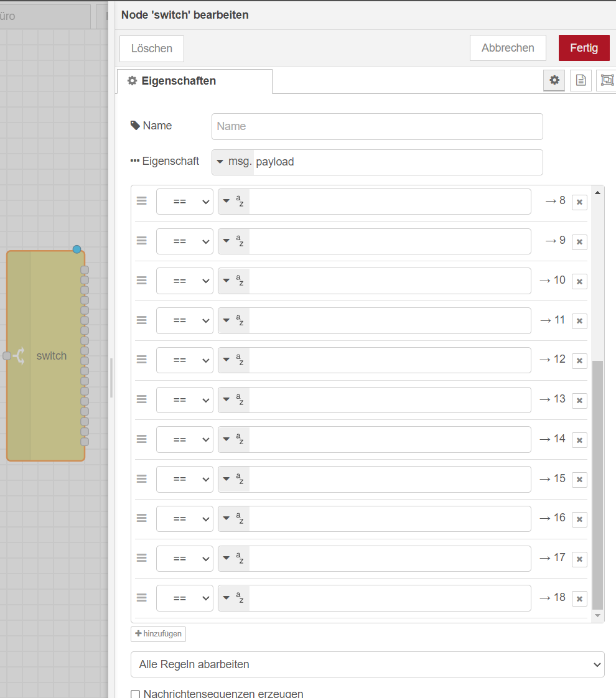Click the blue changed-status dot on switch node

[x=77, y=249]
